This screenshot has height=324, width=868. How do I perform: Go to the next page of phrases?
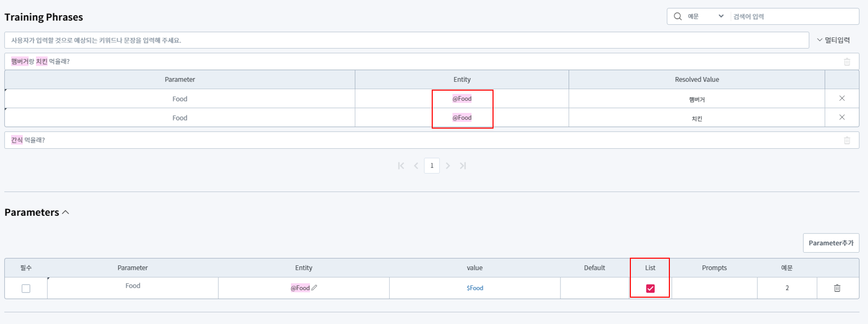click(x=448, y=166)
